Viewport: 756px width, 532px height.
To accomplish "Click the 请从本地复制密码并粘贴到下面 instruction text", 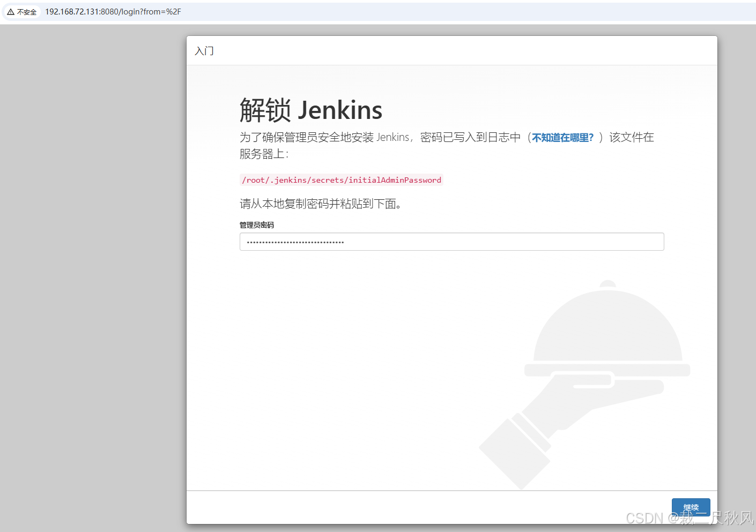I will coord(321,204).
